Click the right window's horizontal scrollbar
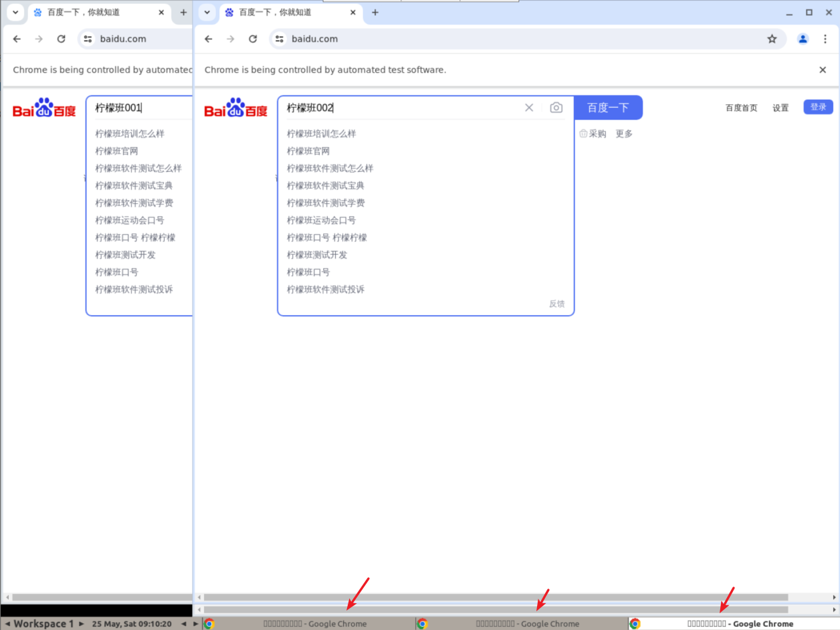840x630 pixels. click(x=495, y=597)
